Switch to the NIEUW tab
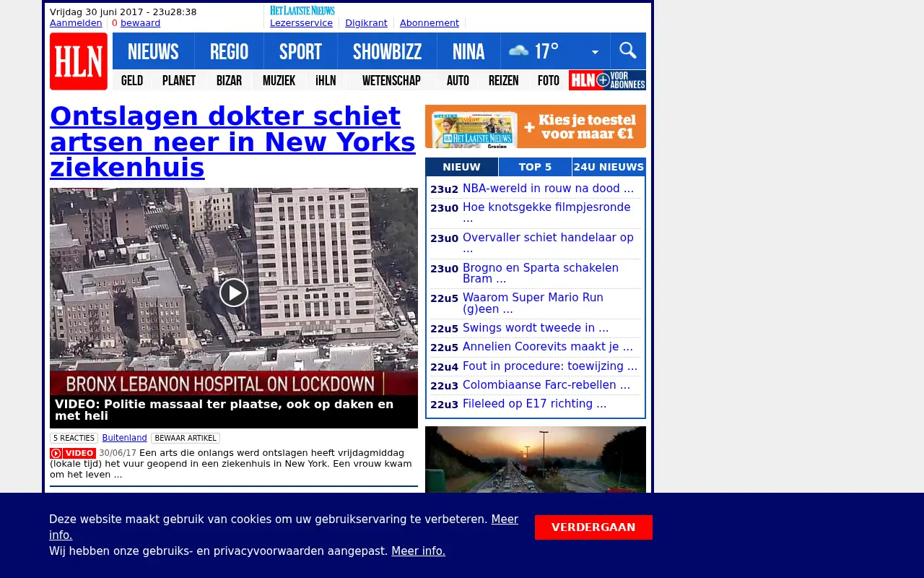 click(461, 167)
